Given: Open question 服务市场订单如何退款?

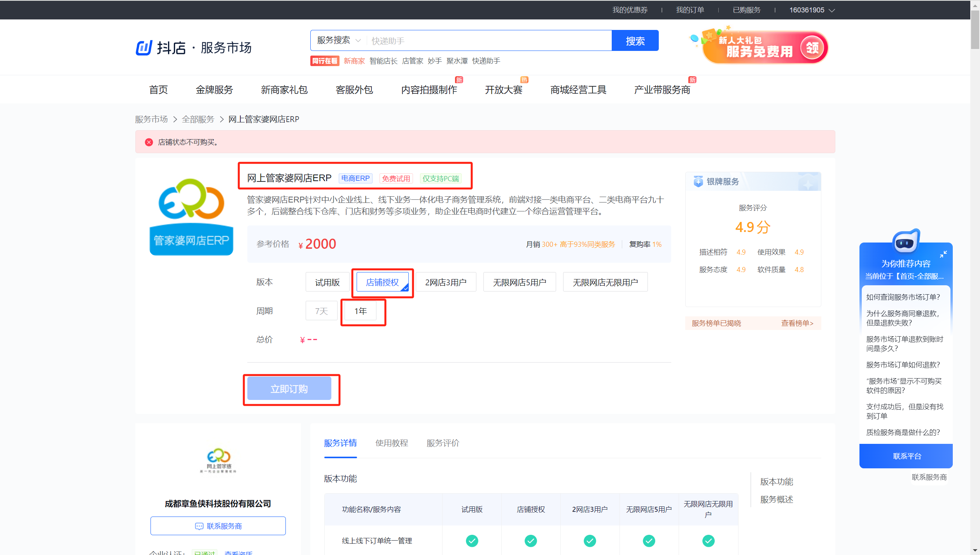Looking at the screenshot, I should (903, 365).
